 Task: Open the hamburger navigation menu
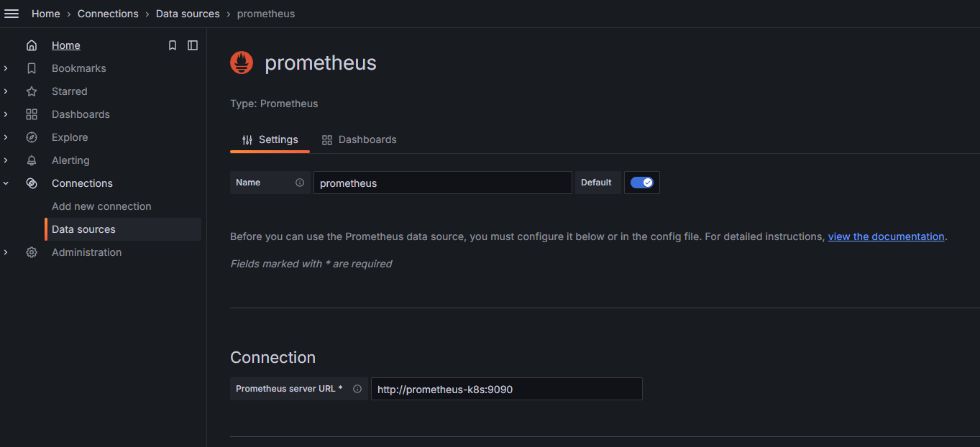12,14
